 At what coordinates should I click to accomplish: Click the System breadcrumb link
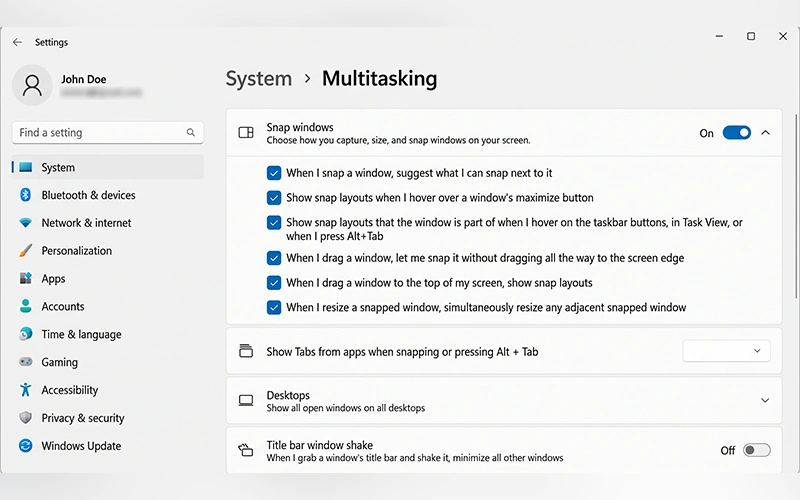[259, 79]
